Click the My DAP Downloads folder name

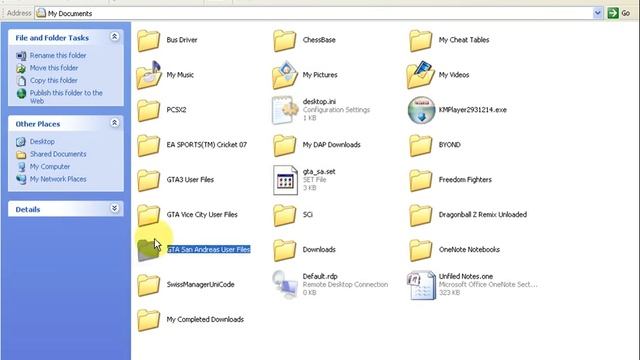coord(331,144)
